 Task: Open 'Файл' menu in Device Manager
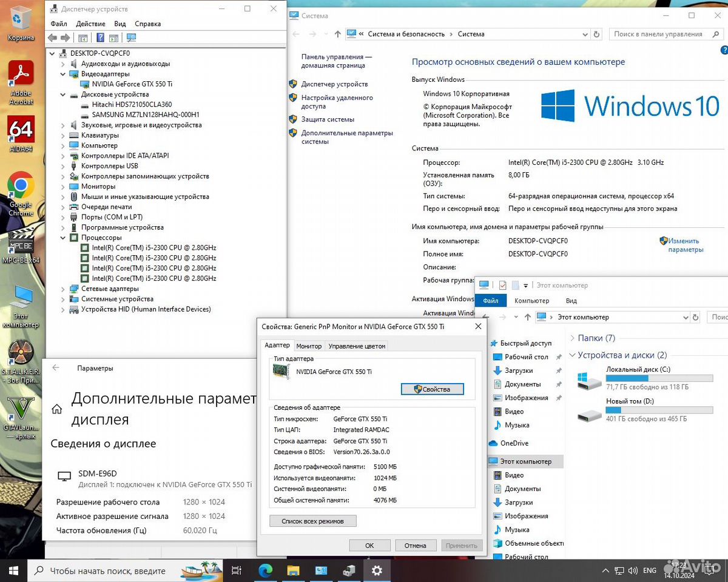click(59, 24)
